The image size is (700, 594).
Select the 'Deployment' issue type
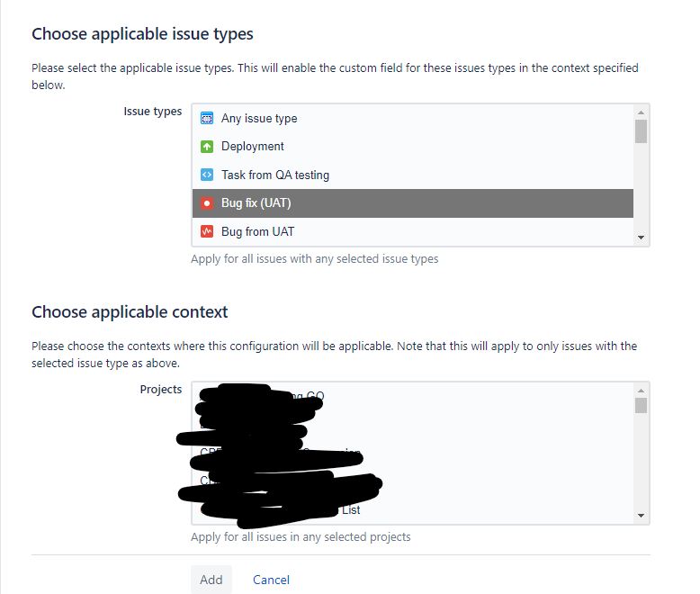(412, 147)
